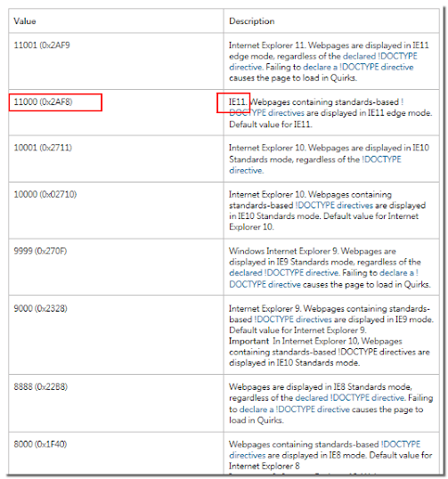
Task: Click 'displayed in IE10 Standards mode.' in the 9000 row
Action: 295,363
